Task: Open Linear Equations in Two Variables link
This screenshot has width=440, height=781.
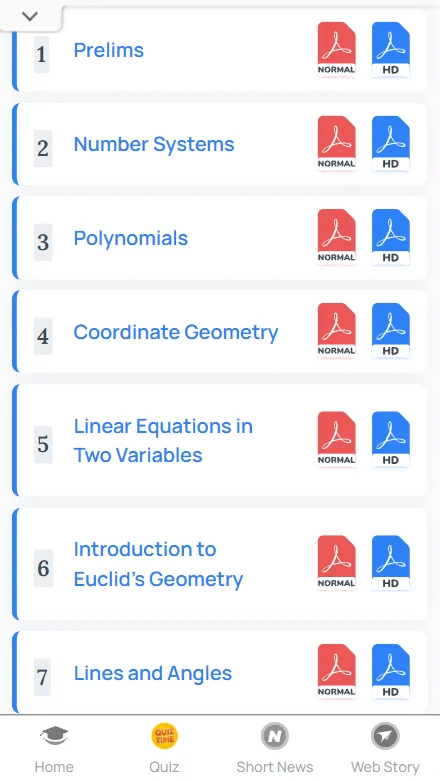Action: [x=163, y=440]
